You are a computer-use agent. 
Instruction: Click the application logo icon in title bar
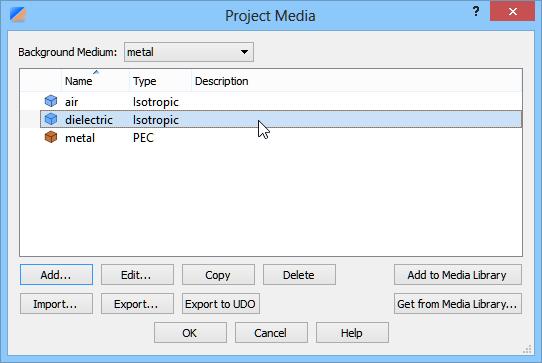point(18,15)
